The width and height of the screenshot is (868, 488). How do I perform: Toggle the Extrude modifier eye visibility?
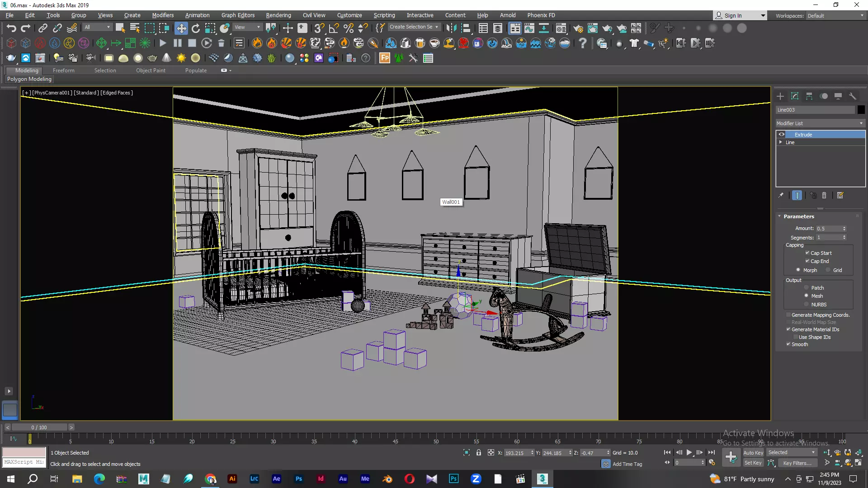[782, 135]
